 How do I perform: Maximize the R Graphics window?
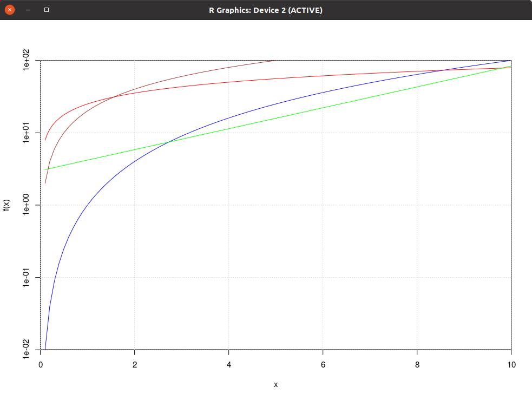pyautogui.click(x=47, y=10)
